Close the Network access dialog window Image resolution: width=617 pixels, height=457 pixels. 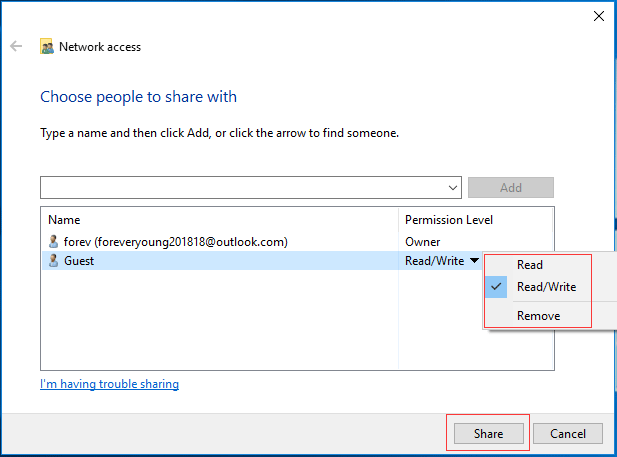(x=598, y=15)
